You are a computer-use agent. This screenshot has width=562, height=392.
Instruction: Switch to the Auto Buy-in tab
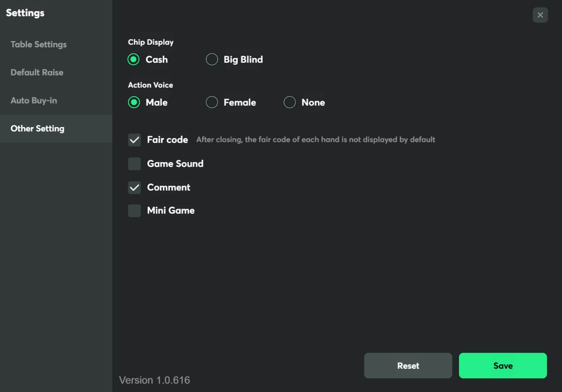coord(34,101)
